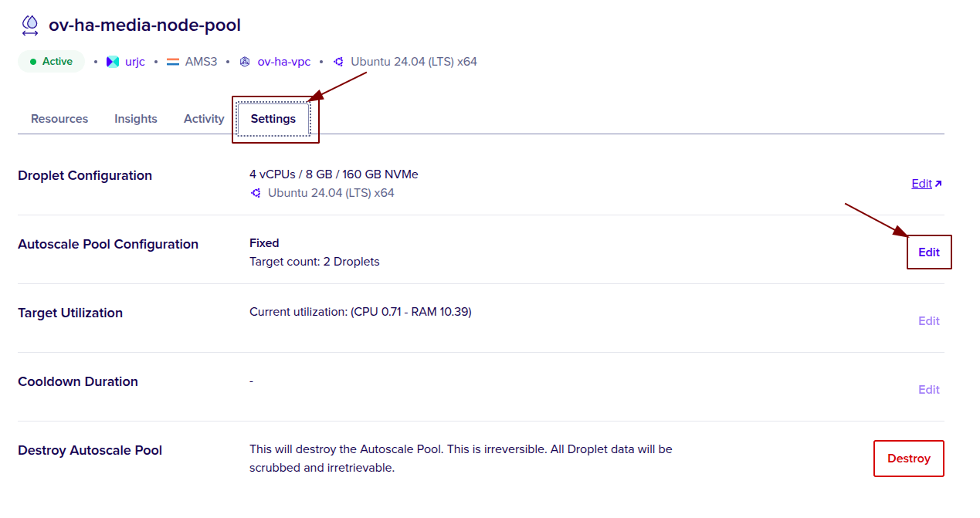Click Edit for Autoscale Pool Configuration
Image resolution: width=980 pixels, height=518 pixels.
929,252
